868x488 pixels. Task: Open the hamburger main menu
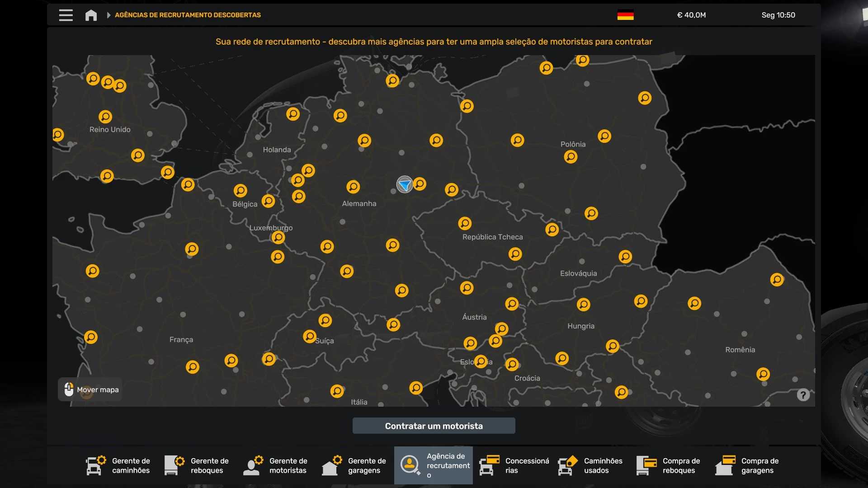[x=66, y=15]
